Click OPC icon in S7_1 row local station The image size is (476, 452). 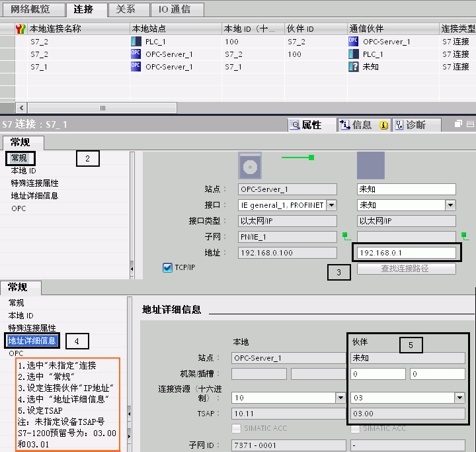click(x=136, y=67)
